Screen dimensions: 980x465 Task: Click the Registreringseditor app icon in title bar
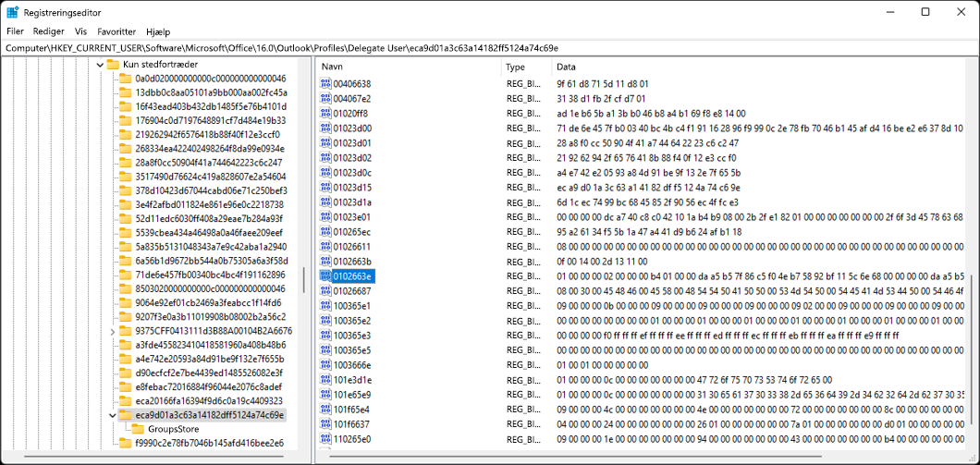(x=13, y=12)
